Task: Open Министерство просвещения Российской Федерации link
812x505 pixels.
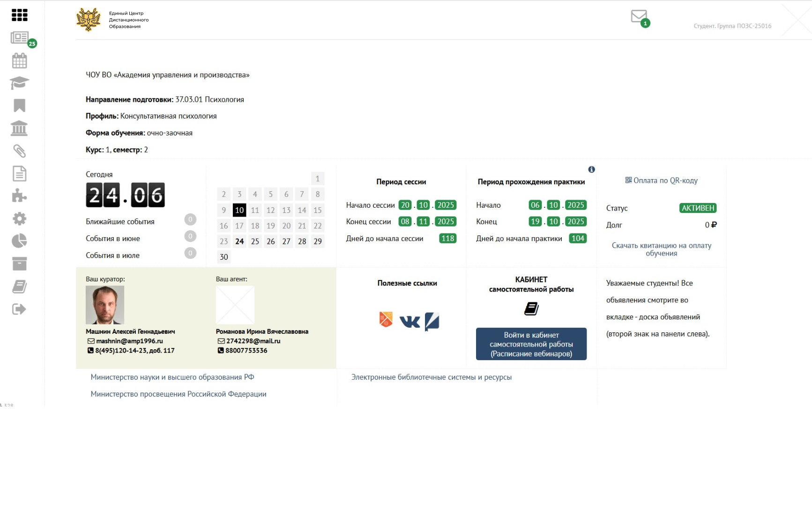Action: 179,394
